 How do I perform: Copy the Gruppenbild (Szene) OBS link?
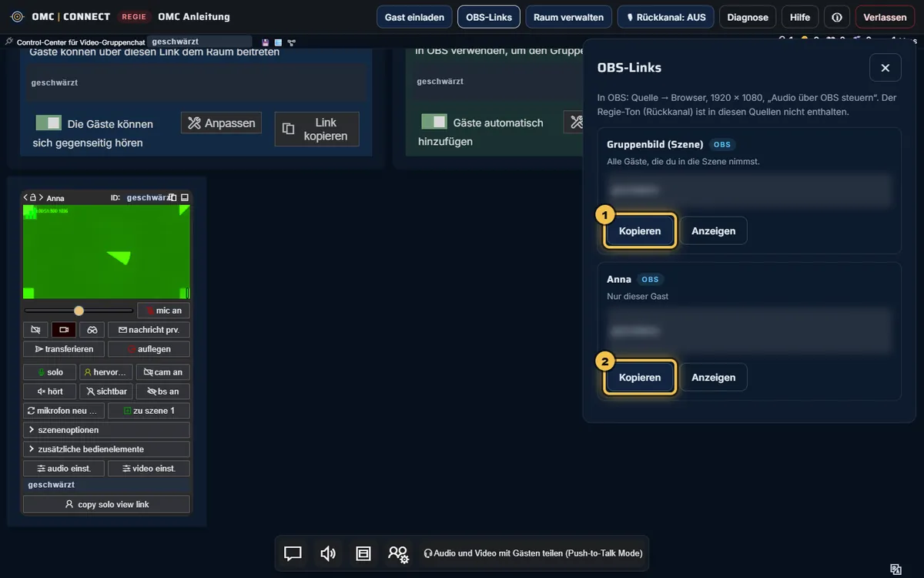[640, 231]
